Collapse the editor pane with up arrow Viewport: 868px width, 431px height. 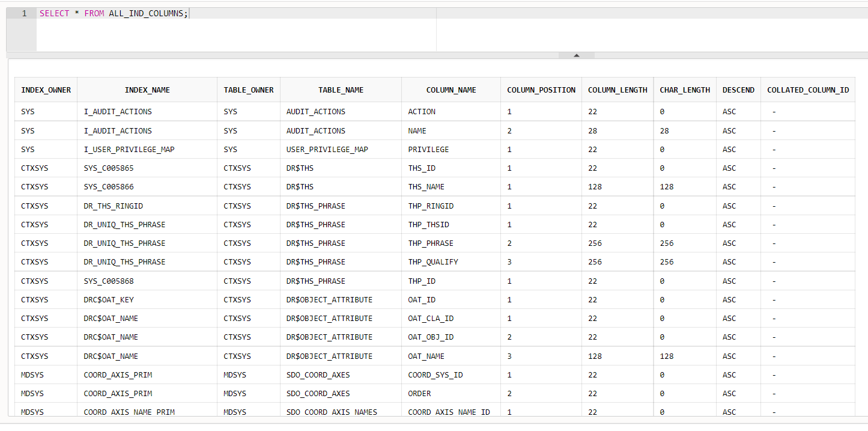click(x=577, y=55)
